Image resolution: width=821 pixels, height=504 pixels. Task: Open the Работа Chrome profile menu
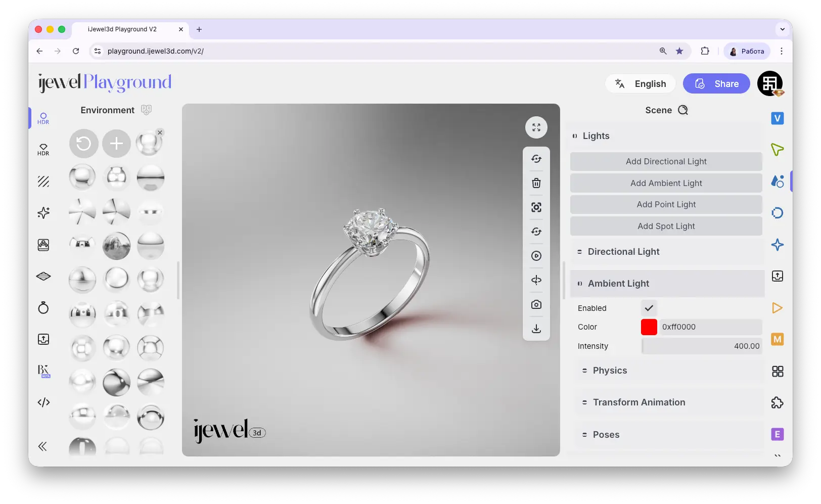pyautogui.click(x=747, y=51)
